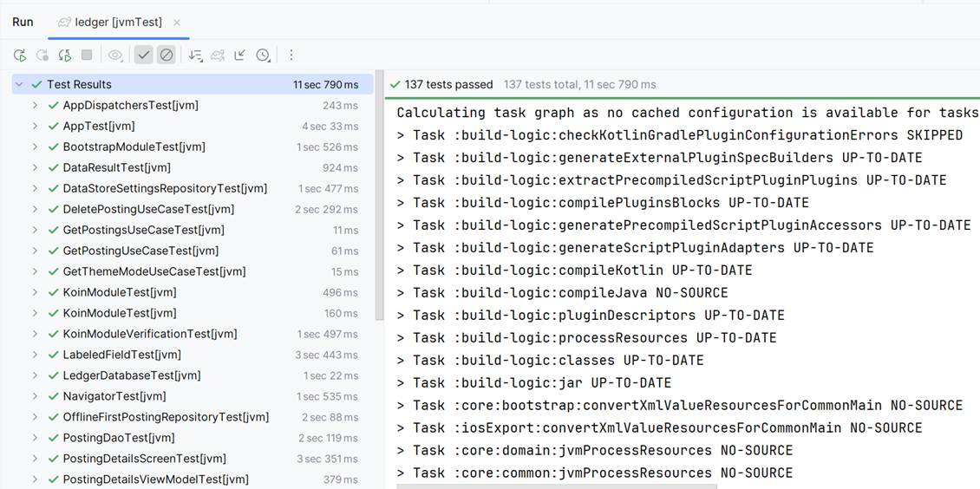Expand GetThemeModeUseCaseTest[jvm] node
The width and height of the screenshot is (980, 489).
[x=35, y=271]
